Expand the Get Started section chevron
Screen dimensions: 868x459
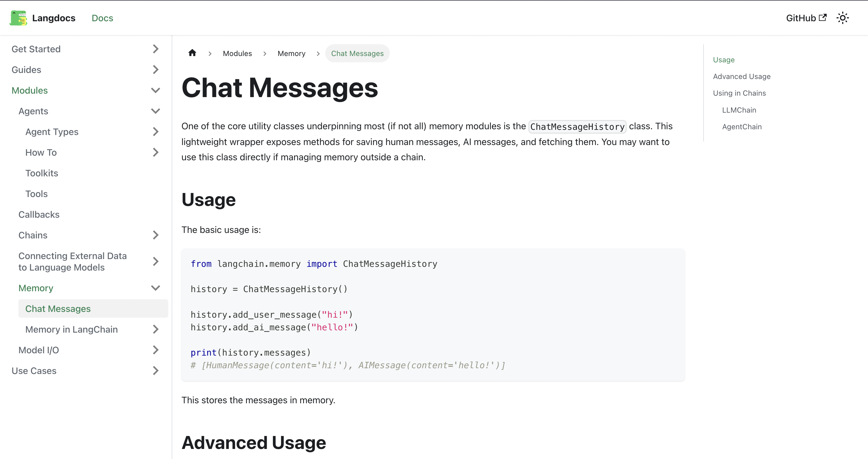click(x=155, y=49)
